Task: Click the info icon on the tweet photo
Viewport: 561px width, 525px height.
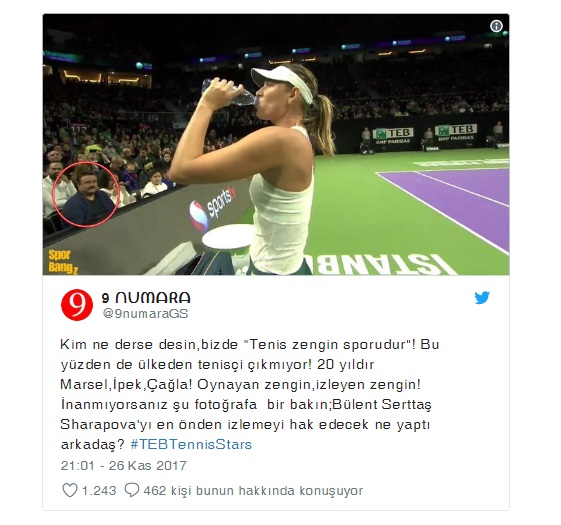Action: point(496,26)
